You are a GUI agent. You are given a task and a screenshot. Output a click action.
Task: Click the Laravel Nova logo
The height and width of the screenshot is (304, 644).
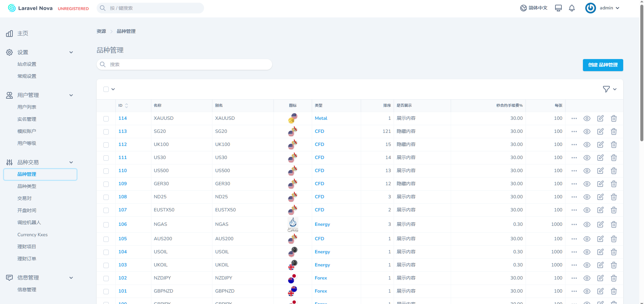click(30, 8)
